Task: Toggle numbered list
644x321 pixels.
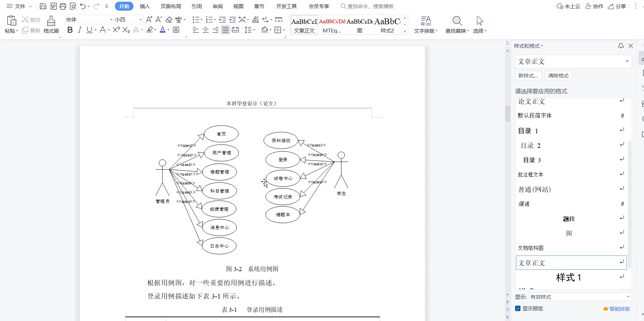Action: coord(209,19)
